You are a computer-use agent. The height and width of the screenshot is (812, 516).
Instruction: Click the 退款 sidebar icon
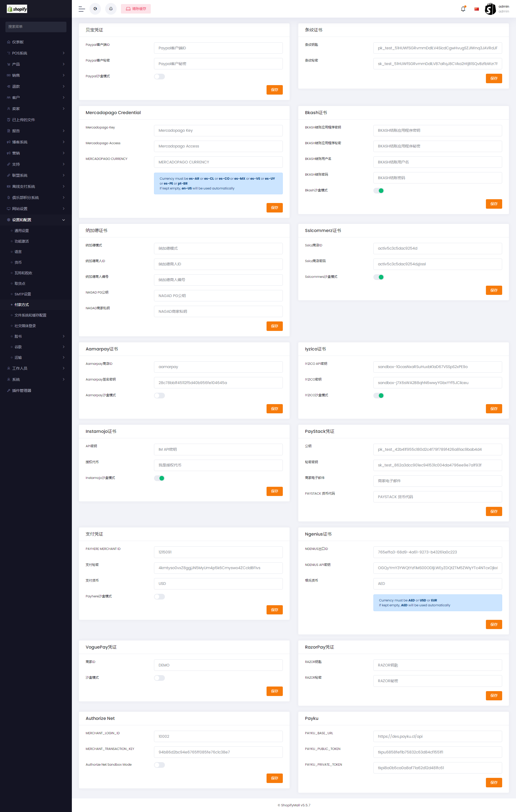point(9,87)
